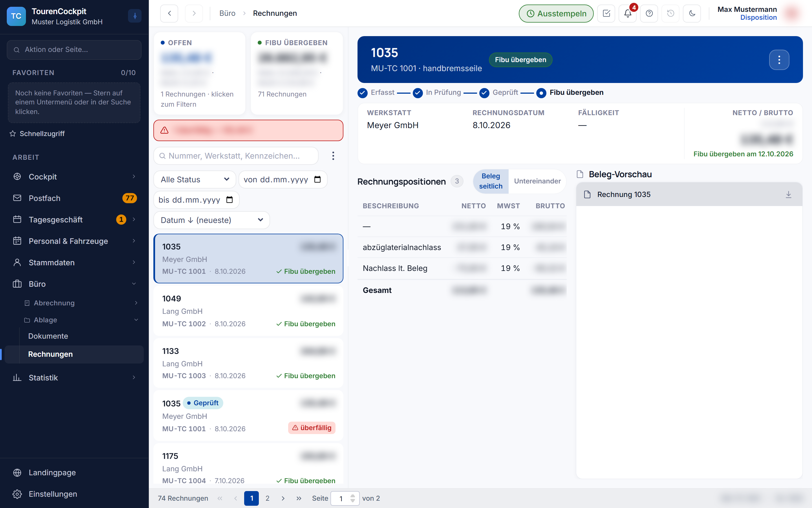Switch to 'Untereinander' view toggle

(x=537, y=181)
